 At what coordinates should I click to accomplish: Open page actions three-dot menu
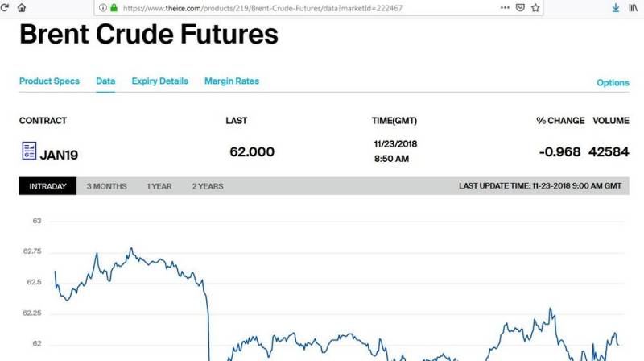[505, 7]
